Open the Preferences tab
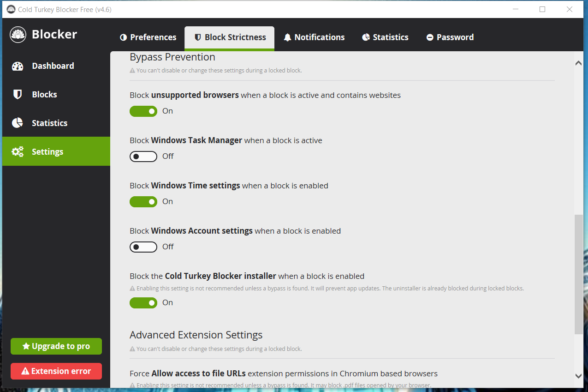Viewport: 588px width, 392px height. point(148,37)
